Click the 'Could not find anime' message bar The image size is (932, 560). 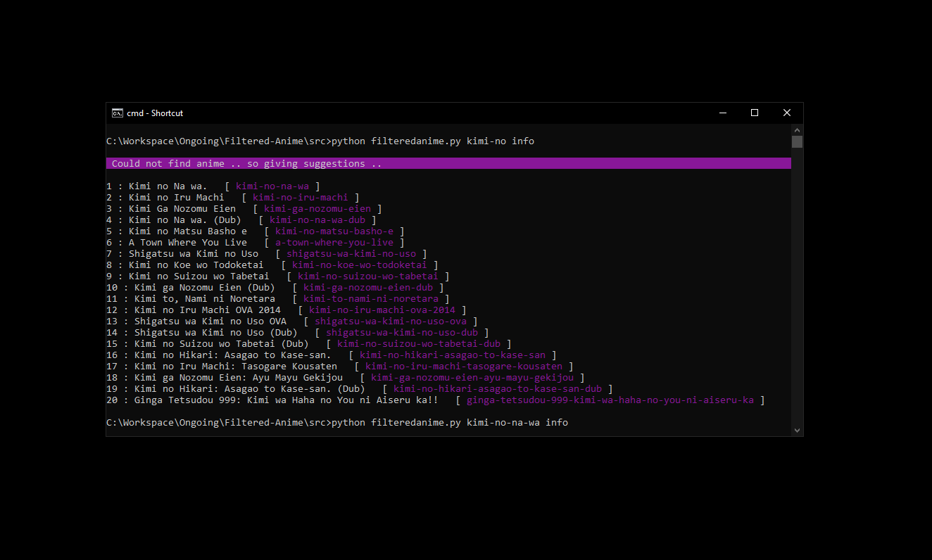(448, 163)
